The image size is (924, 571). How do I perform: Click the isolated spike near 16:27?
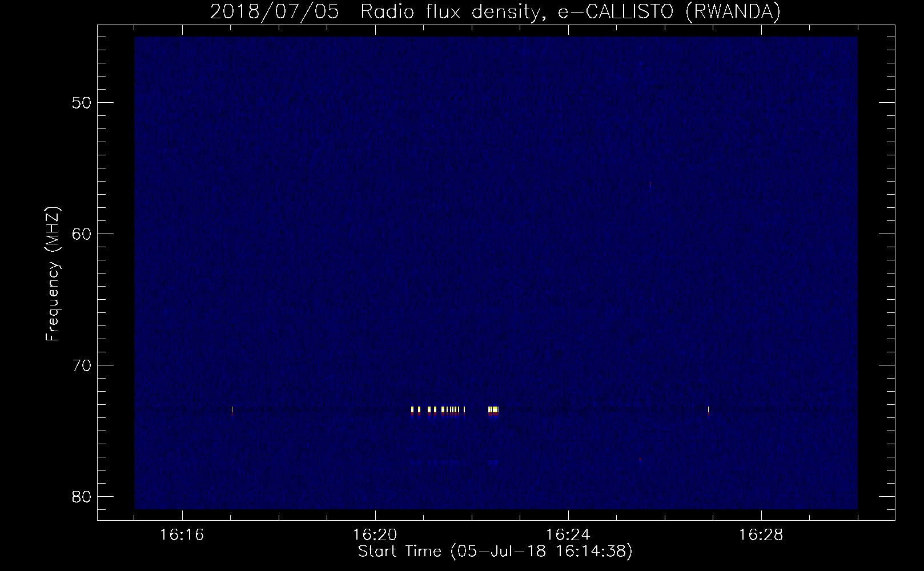[x=708, y=411]
